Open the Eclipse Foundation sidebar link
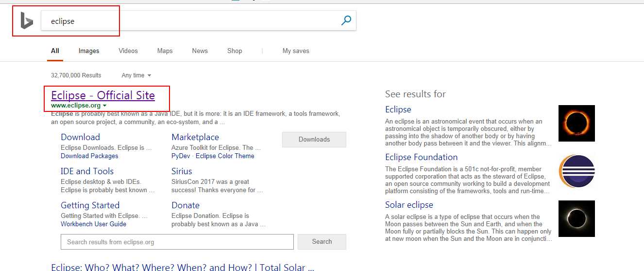Image resolution: width=644 pixels, height=271 pixels. tap(422, 157)
